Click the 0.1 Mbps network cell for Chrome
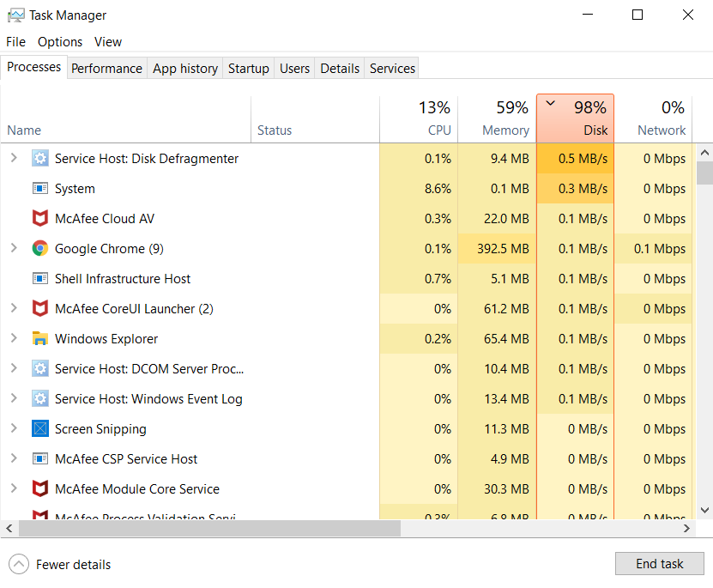 653,248
